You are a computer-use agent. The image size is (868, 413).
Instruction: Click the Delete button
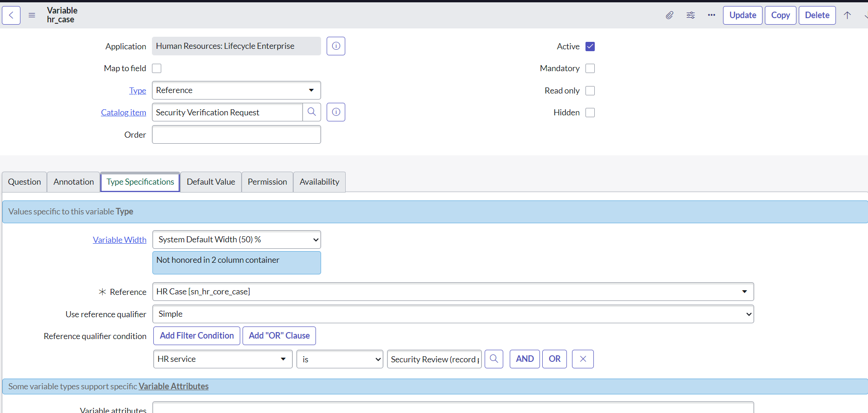click(817, 15)
